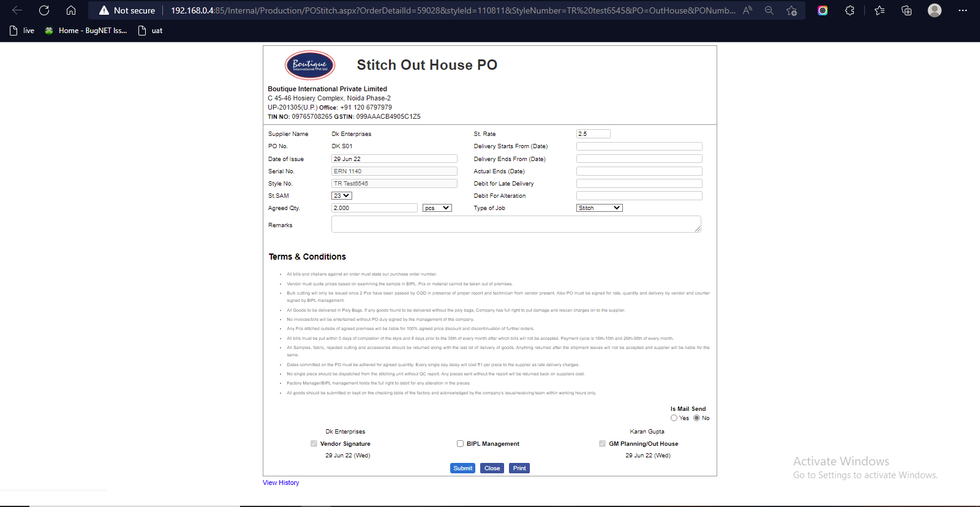The height and width of the screenshot is (507, 980).
Task: Click the Date of Issue field
Action: pos(394,159)
